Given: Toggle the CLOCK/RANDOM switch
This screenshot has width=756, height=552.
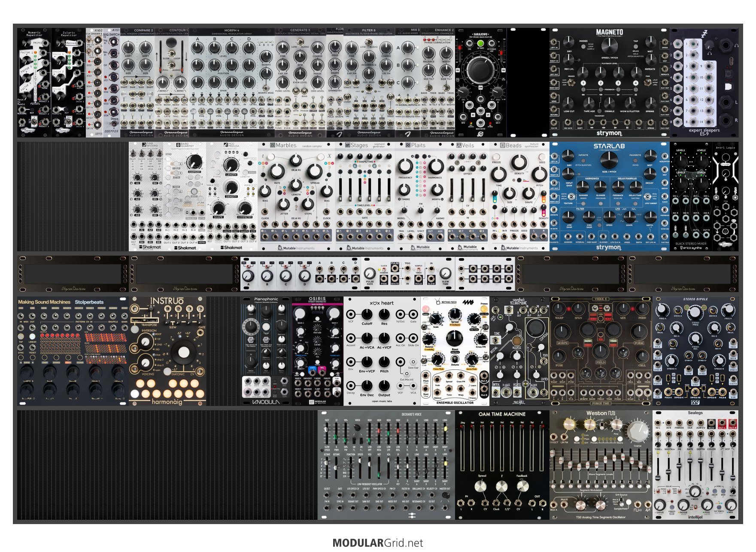Looking at the screenshot, I should tap(383, 269).
